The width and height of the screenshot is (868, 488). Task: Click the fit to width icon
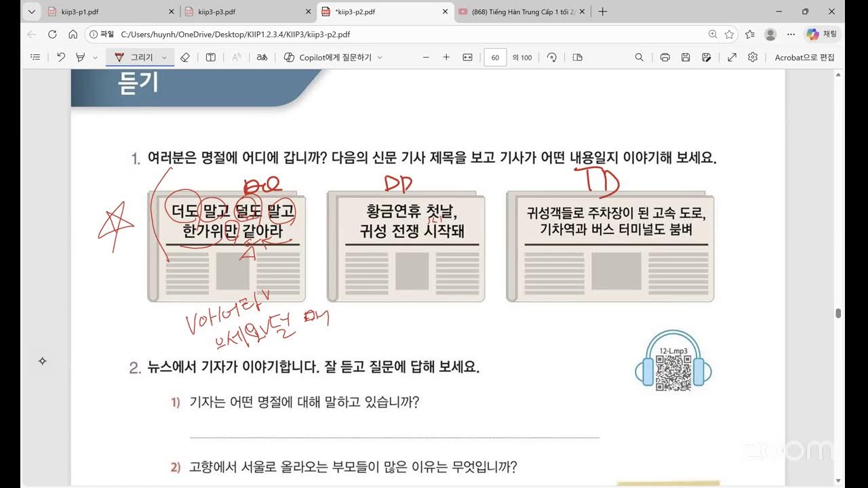pos(467,58)
